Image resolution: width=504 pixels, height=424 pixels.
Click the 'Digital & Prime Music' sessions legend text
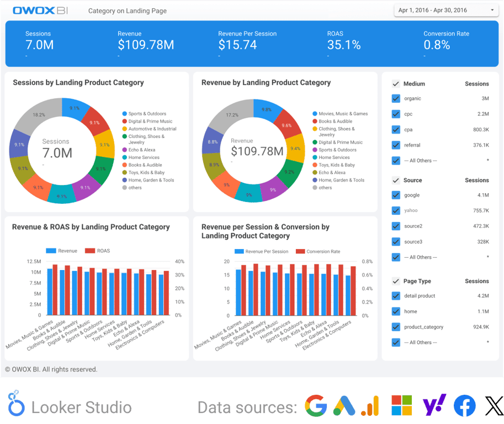(x=150, y=121)
